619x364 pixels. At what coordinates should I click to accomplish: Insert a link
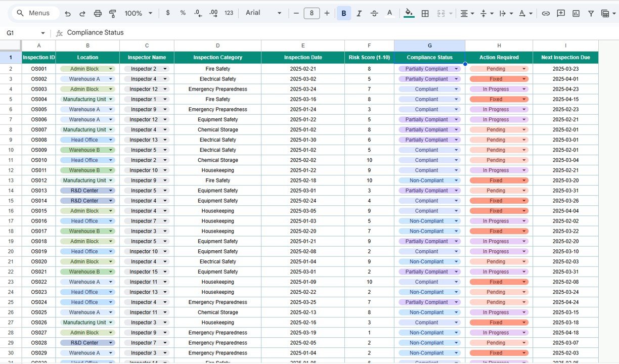pos(546,13)
